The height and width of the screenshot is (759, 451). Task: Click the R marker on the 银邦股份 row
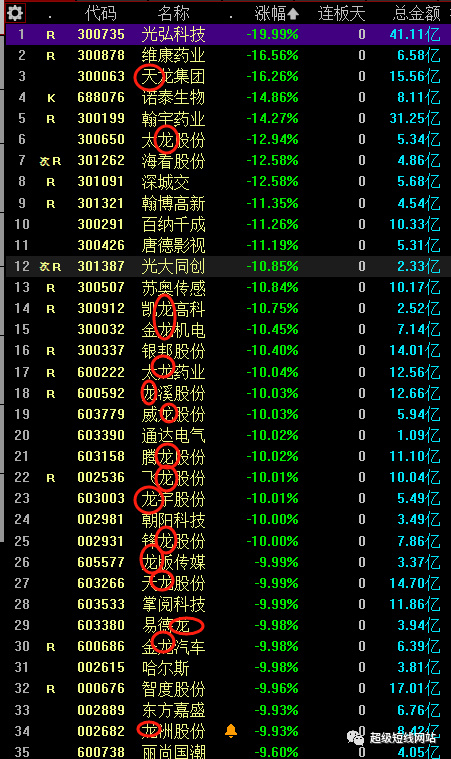point(51,351)
